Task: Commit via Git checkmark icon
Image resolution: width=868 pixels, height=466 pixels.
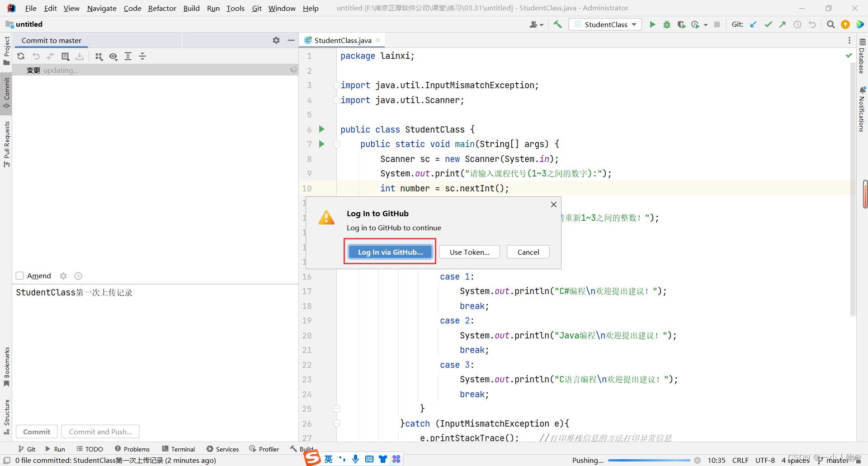Action: tap(768, 24)
